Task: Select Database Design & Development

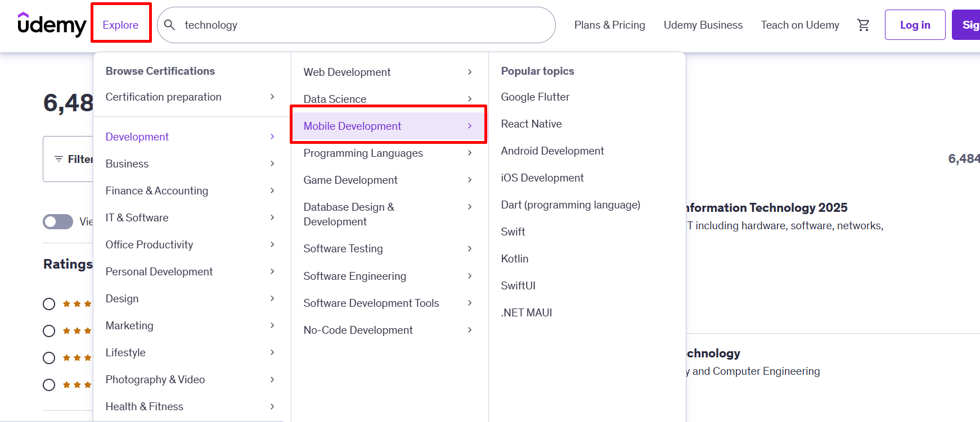Action: (x=349, y=214)
